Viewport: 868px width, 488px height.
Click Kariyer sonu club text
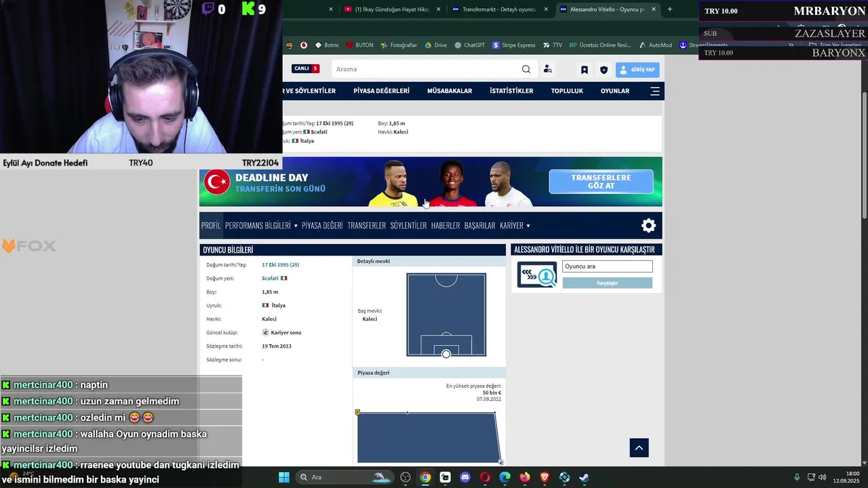click(x=285, y=333)
